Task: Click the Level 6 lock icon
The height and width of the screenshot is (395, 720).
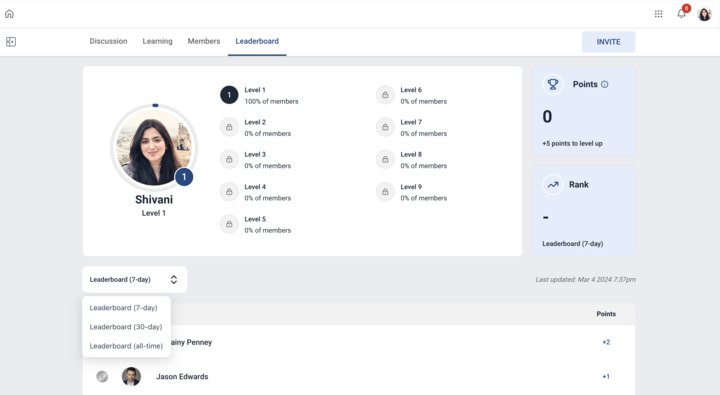Action: (385, 95)
